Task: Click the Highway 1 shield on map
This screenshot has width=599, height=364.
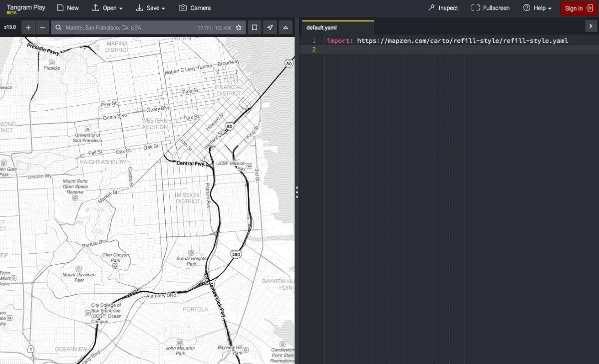Action: [31, 349]
